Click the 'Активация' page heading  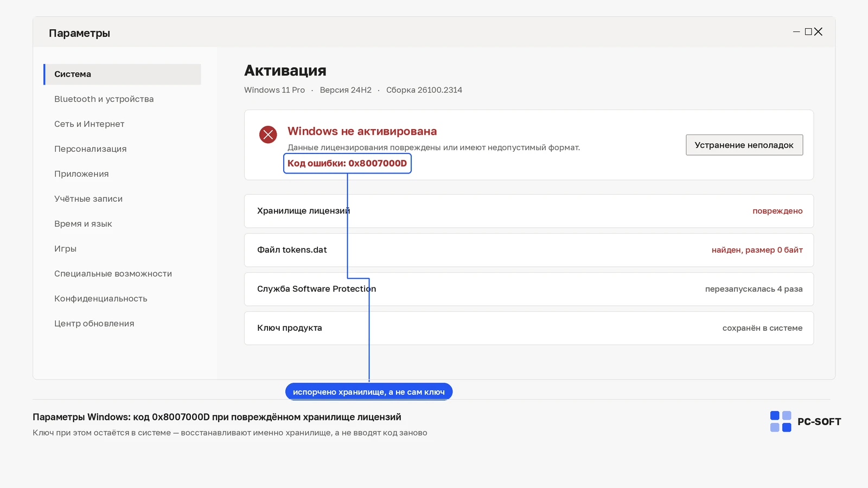(x=285, y=70)
